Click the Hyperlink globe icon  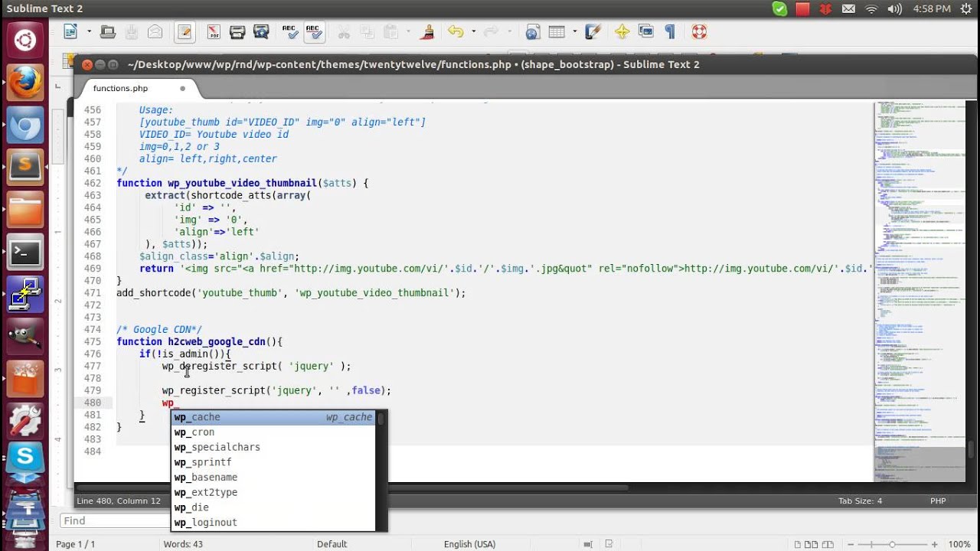(533, 32)
